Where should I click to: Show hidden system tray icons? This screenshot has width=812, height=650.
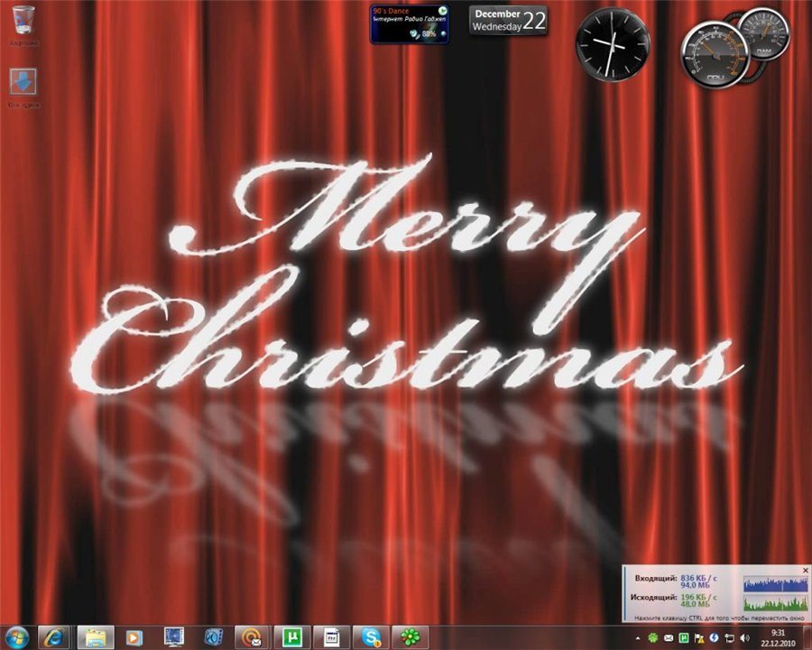[x=636, y=638]
